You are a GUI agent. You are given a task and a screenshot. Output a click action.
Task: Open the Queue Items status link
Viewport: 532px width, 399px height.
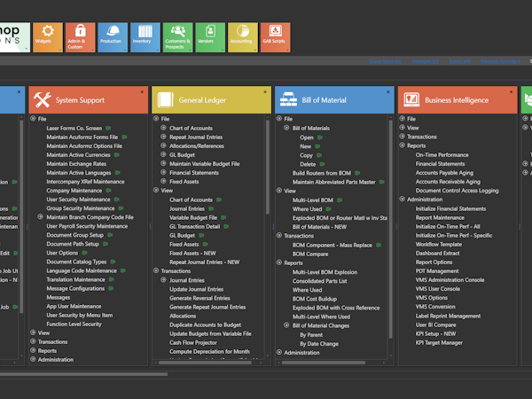click(385, 61)
